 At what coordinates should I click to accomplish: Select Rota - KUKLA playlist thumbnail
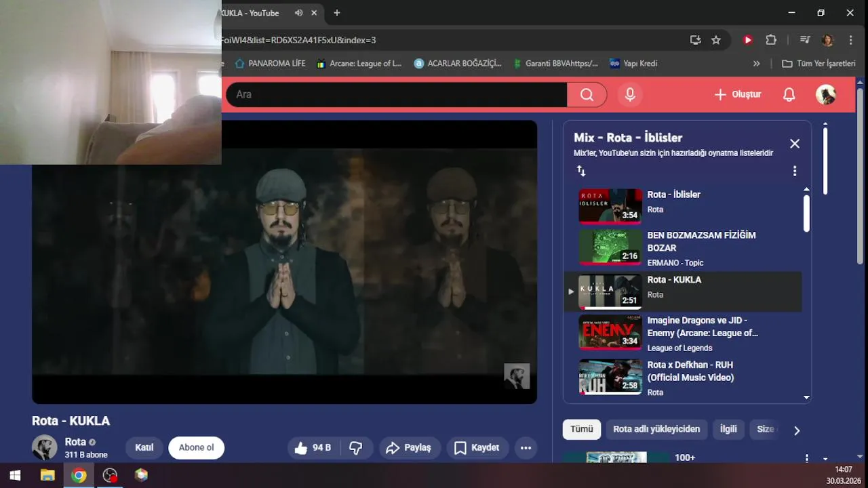610,291
